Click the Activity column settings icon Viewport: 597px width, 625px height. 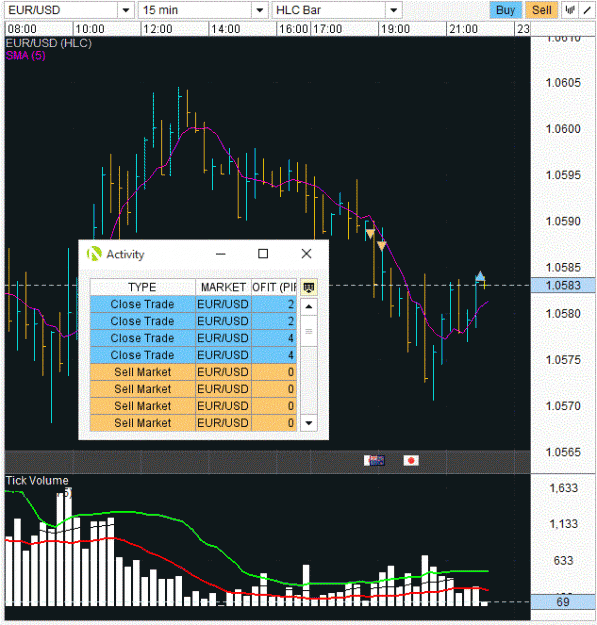pos(308,287)
